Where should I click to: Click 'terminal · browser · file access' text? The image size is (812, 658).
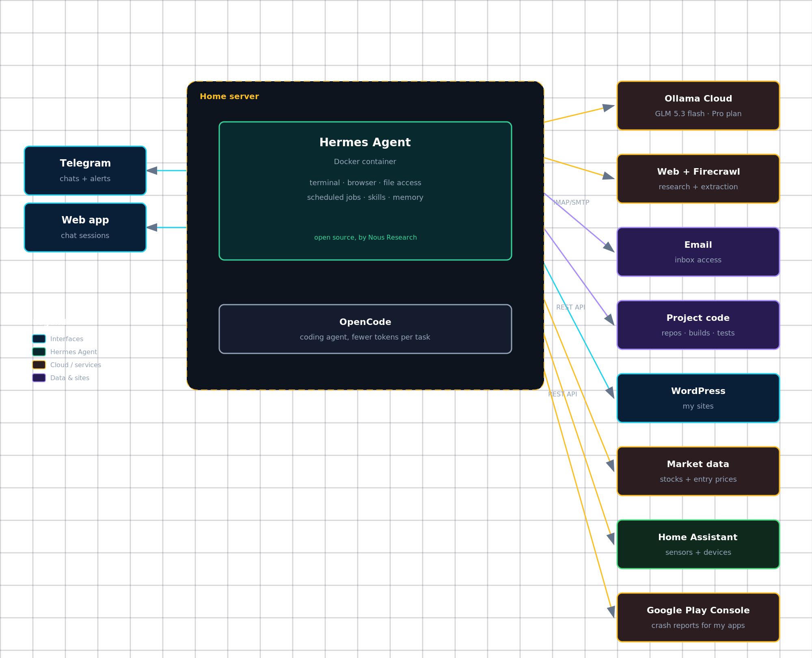pyautogui.click(x=365, y=183)
